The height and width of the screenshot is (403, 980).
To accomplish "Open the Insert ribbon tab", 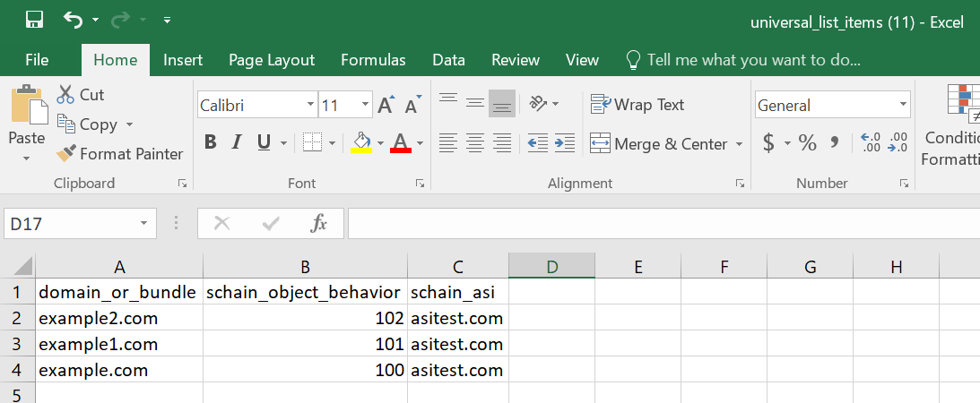I will coord(183,60).
